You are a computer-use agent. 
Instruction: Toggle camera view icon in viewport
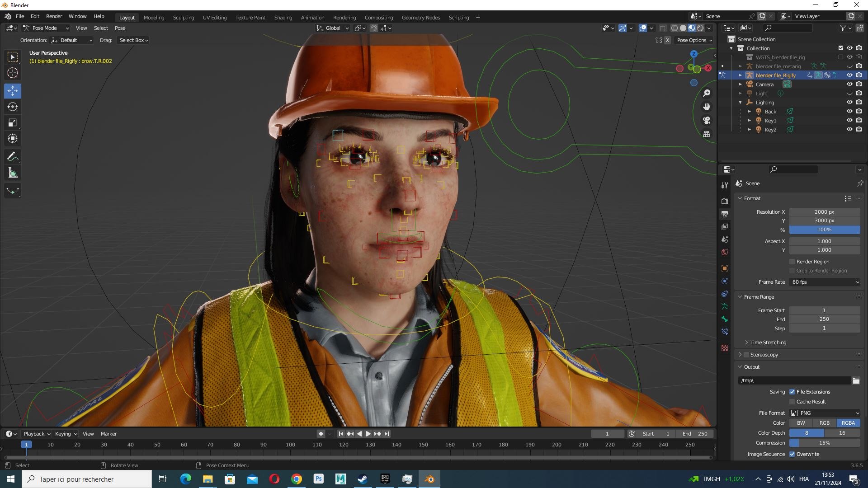tap(707, 120)
